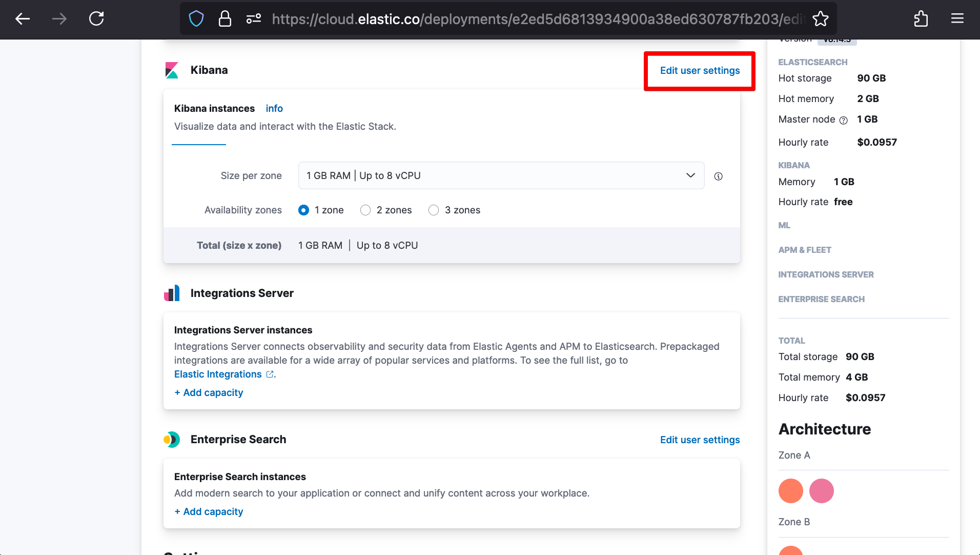
Task: Click the Enterprise Search logo icon
Action: click(x=172, y=440)
